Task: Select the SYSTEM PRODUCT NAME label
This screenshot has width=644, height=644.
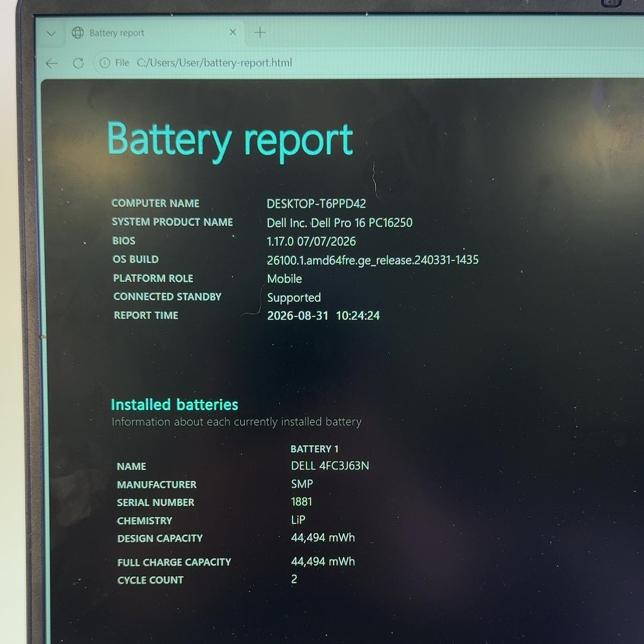Action: [x=172, y=222]
